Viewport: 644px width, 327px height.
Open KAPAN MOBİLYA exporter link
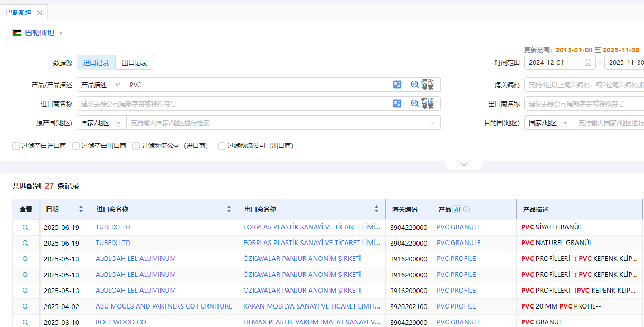pyautogui.click(x=311, y=306)
